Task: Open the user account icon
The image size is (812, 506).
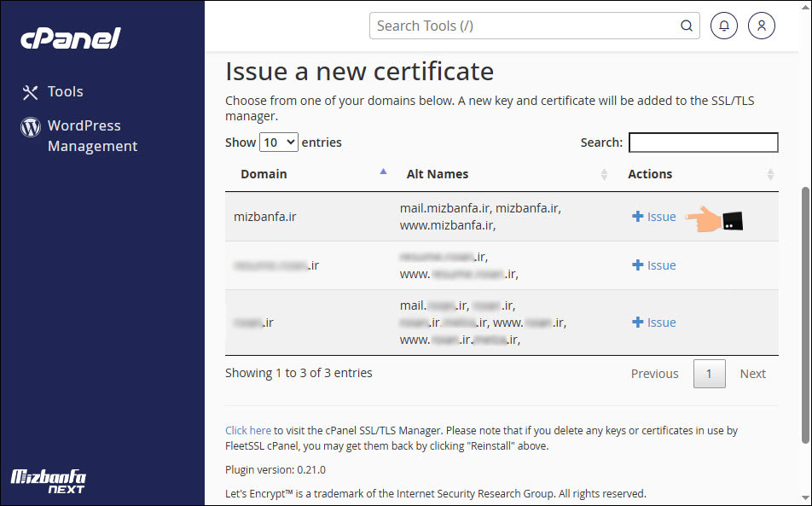Action: pyautogui.click(x=761, y=26)
